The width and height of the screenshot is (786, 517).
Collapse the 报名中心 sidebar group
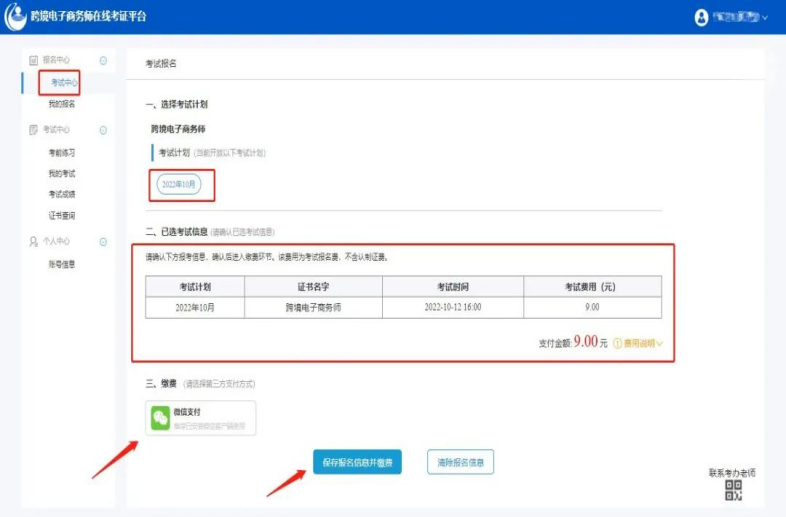[x=103, y=61]
